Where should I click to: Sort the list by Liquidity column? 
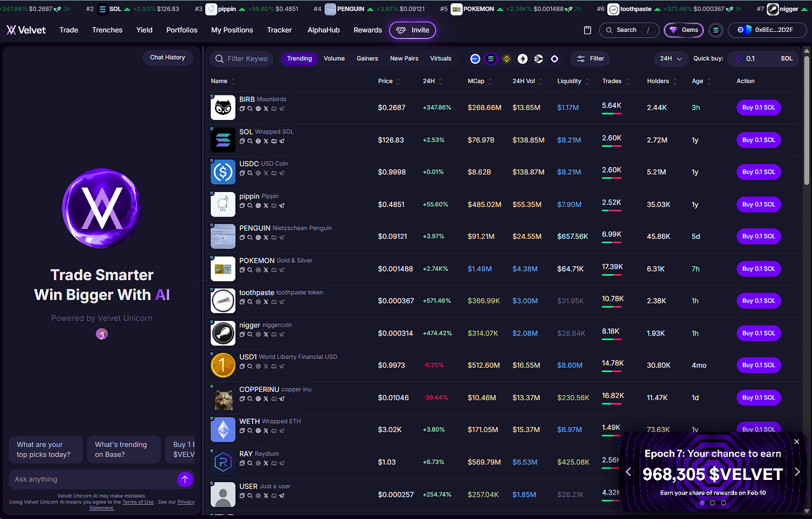(573, 81)
